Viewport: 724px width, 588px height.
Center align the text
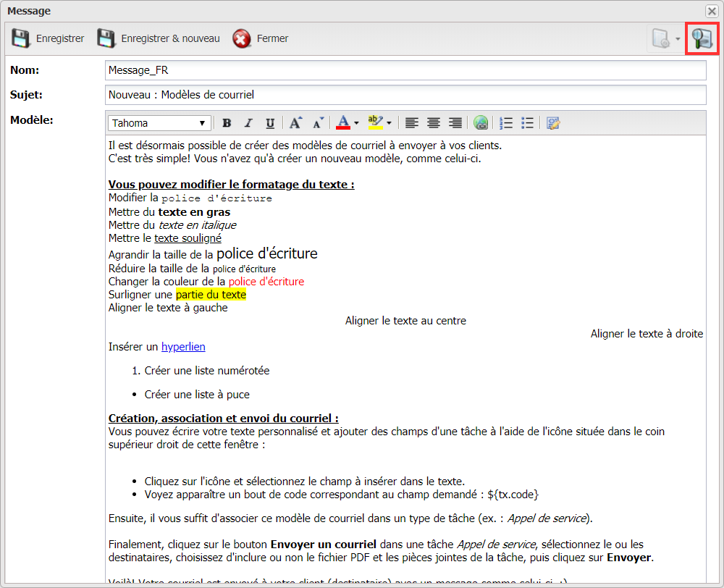pos(434,123)
